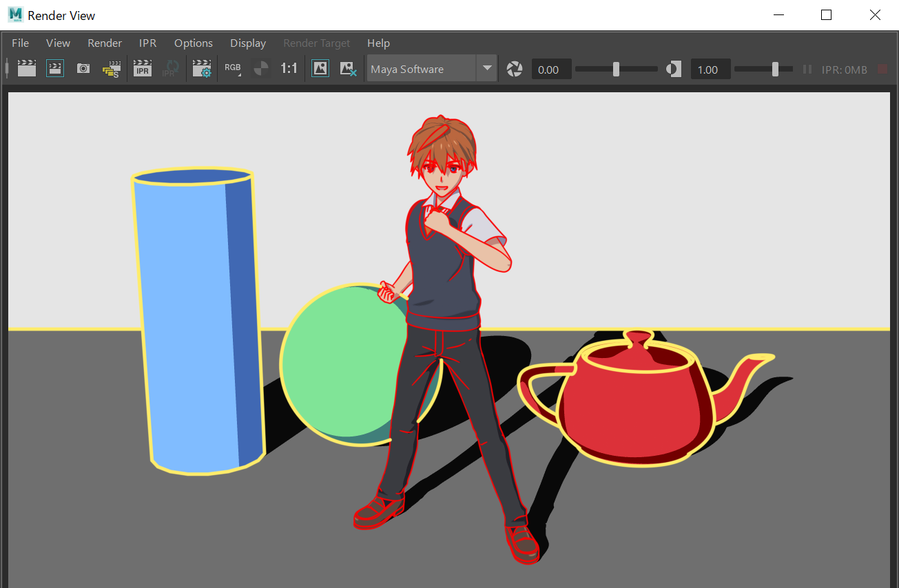Click the gamma value field showing 1.00
899x588 pixels.
(710, 70)
